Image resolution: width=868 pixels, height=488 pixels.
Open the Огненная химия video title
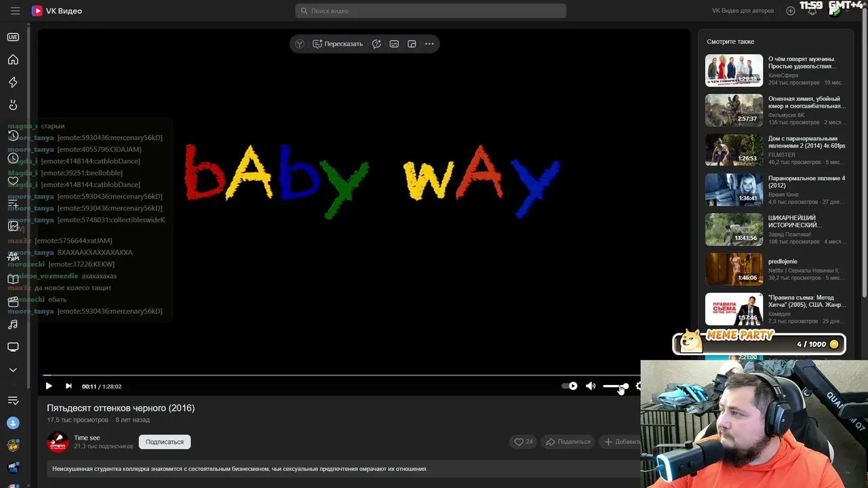pyautogui.click(x=807, y=102)
